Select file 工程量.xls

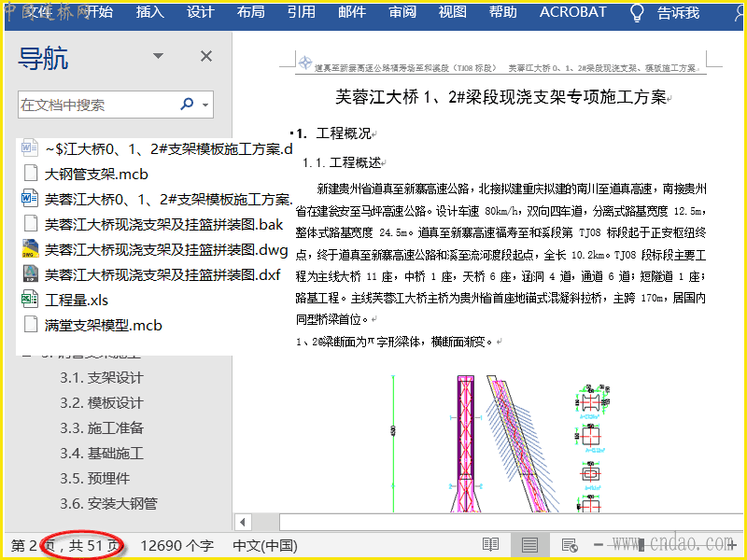[x=77, y=301]
